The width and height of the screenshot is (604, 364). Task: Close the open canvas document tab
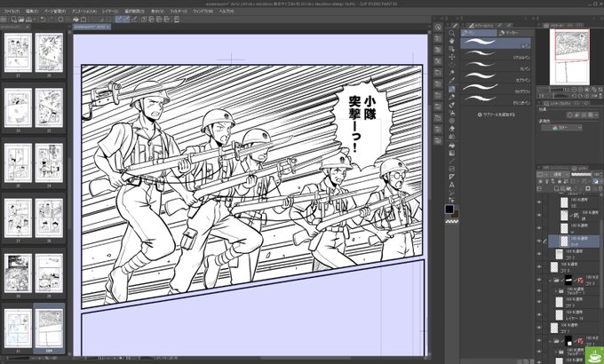108,27
